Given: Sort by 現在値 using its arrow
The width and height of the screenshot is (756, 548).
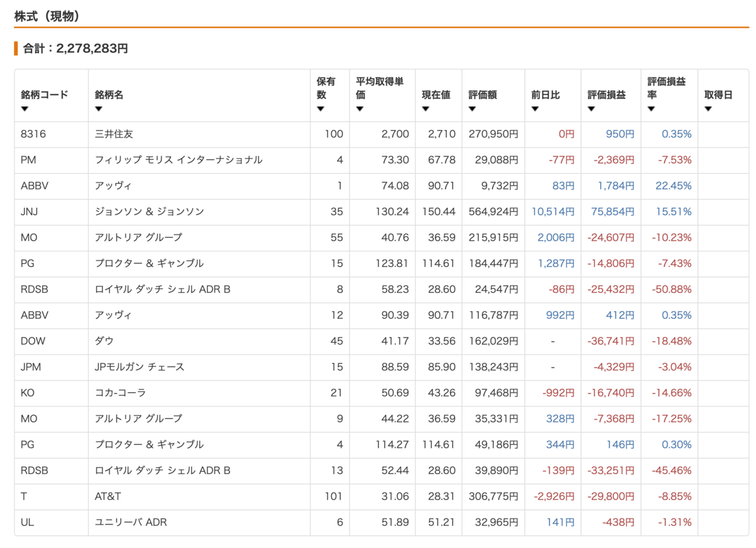Looking at the screenshot, I should (x=425, y=109).
